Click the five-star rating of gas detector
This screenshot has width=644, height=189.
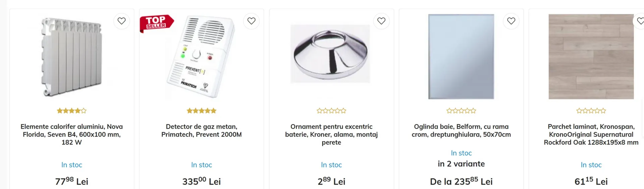(201, 111)
